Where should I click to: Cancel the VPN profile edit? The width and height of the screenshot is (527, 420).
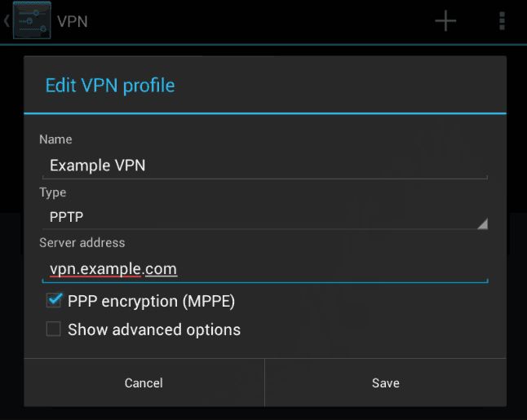(144, 382)
